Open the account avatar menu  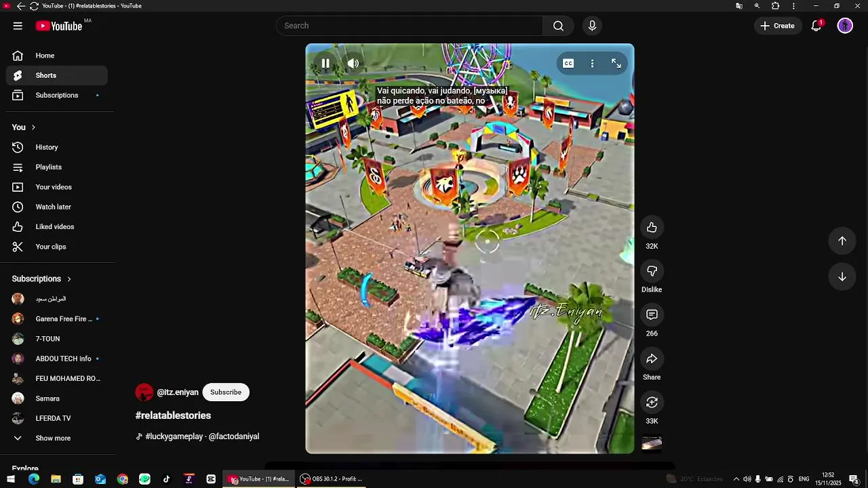coord(845,26)
